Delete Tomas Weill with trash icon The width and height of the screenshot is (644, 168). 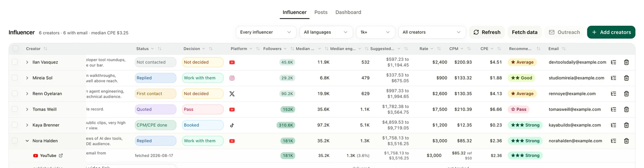[x=626, y=109]
